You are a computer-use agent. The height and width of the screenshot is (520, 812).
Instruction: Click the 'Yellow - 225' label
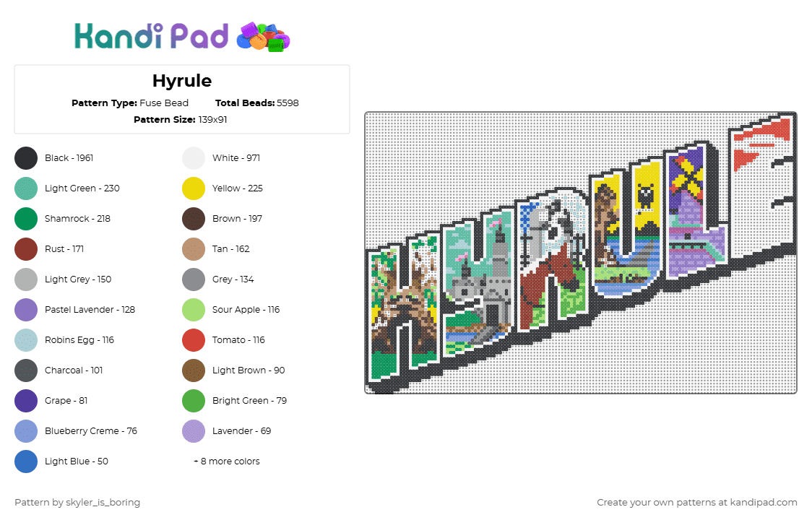[237, 188]
